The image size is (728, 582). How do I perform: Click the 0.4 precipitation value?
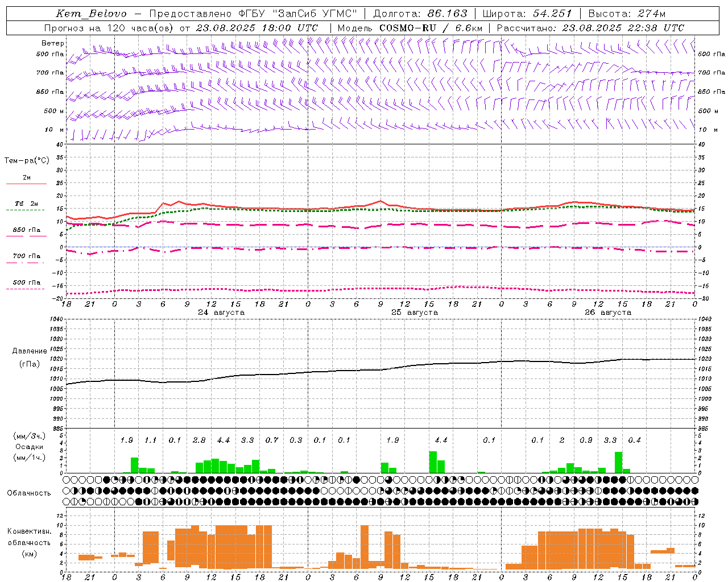tap(634, 440)
